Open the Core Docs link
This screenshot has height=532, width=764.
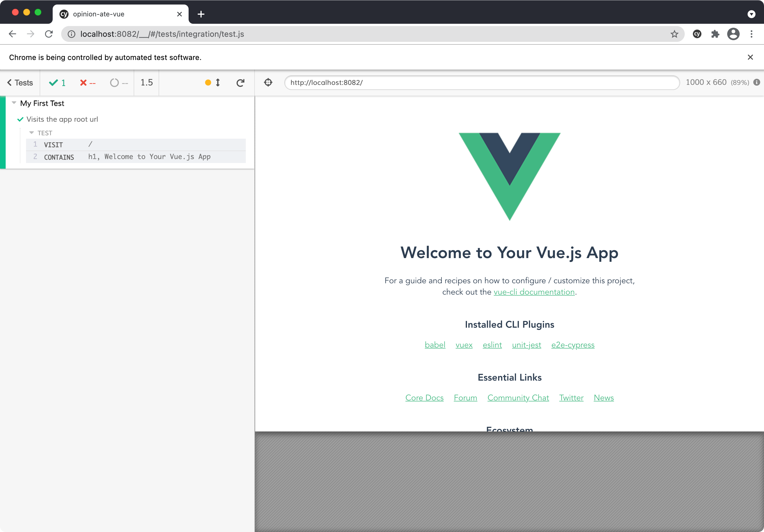(424, 398)
